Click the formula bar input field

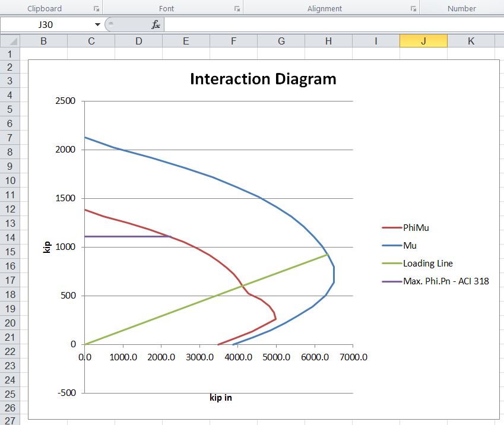(x=332, y=24)
